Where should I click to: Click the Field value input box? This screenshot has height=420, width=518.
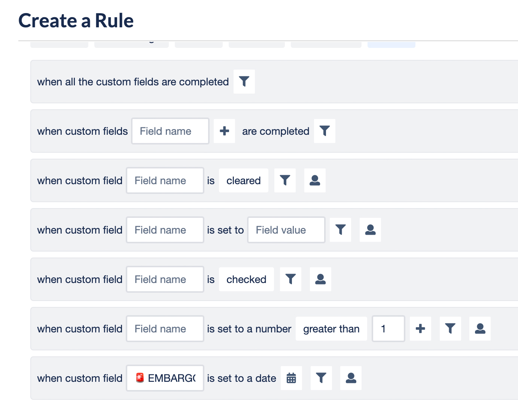click(286, 230)
